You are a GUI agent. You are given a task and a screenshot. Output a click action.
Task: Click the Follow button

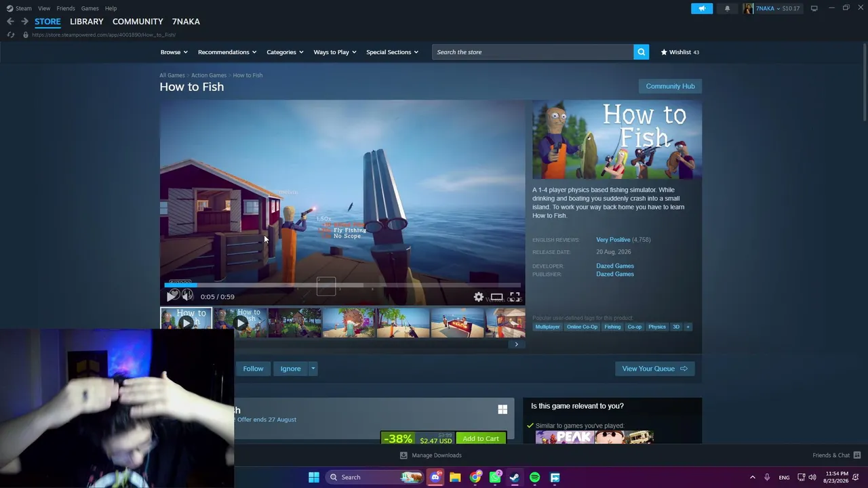coord(253,369)
